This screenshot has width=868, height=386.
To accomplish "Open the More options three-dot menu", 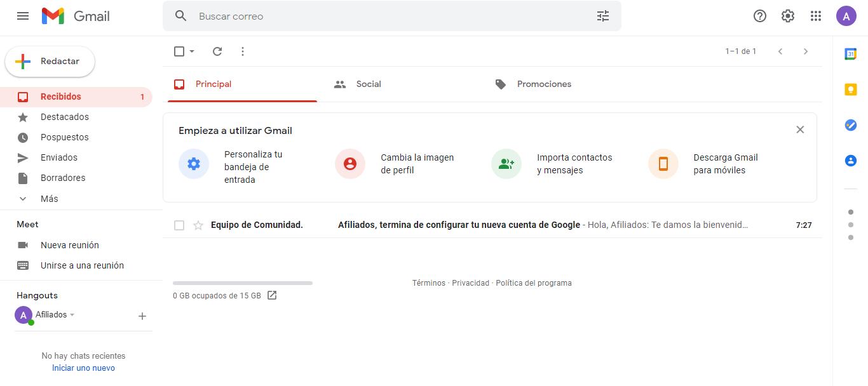I will tap(243, 51).
